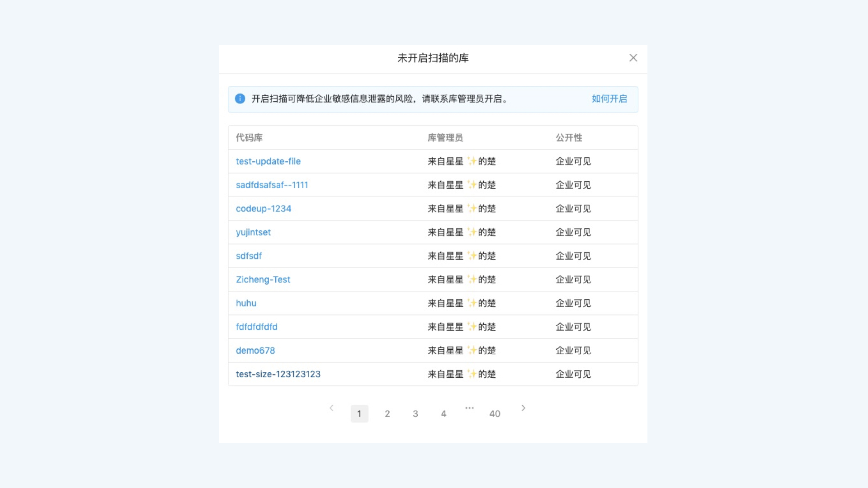Open the test-update-file repository

click(x=268, y=161)
